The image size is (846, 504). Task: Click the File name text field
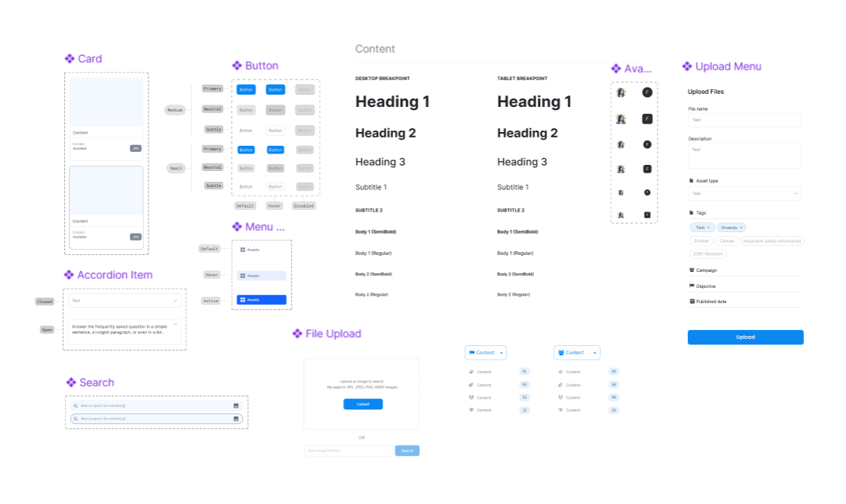tap(744, 120)
